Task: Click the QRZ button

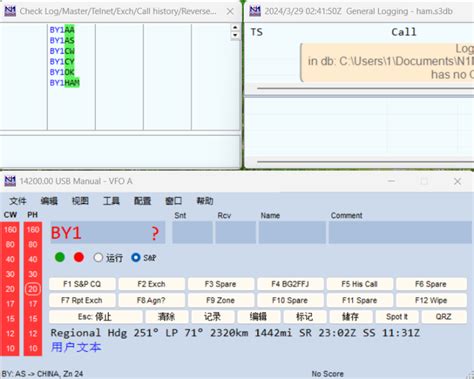Action: [444, 317]
